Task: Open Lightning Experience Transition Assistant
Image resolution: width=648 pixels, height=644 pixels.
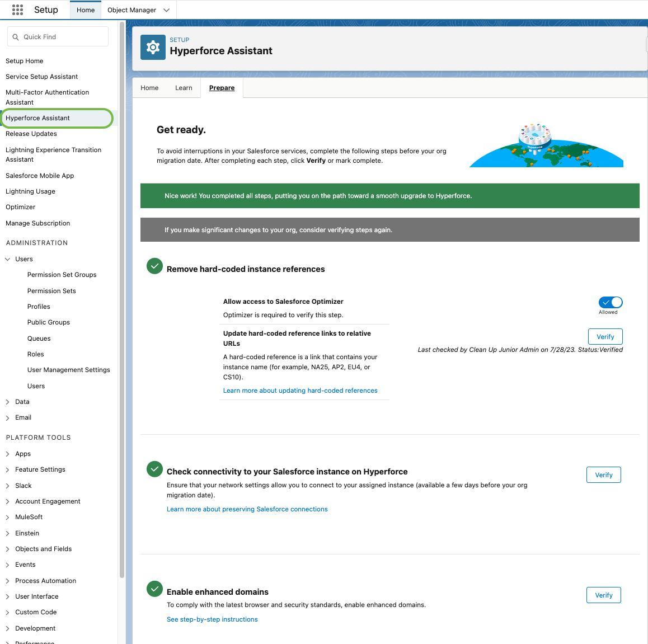Action: click(x=53, y=154)
